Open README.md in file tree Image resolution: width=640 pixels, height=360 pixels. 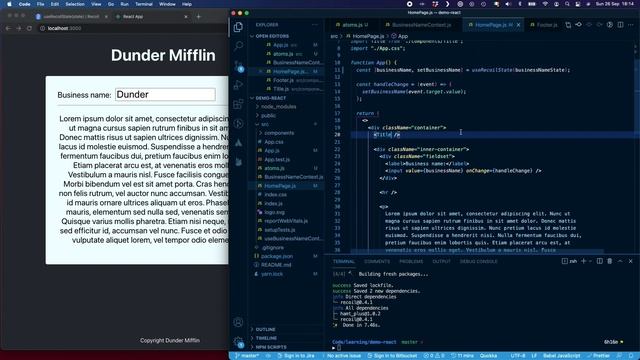[x=276, y=265]
